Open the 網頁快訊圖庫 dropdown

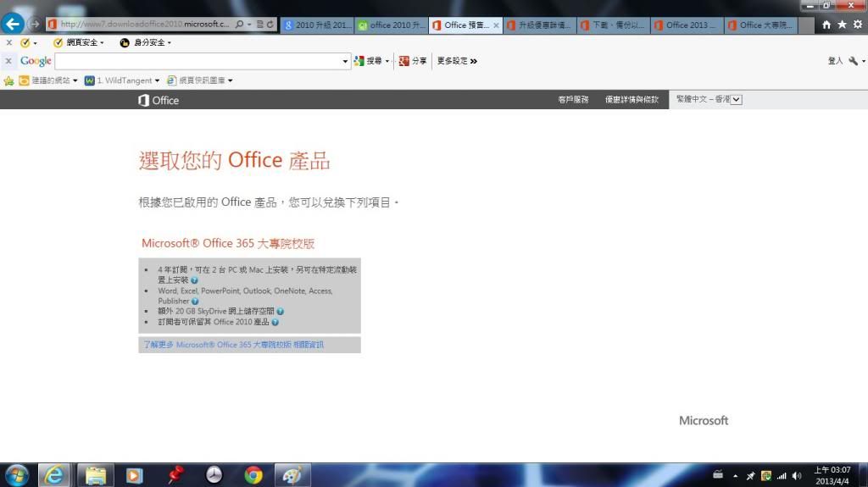pos(200,80)
